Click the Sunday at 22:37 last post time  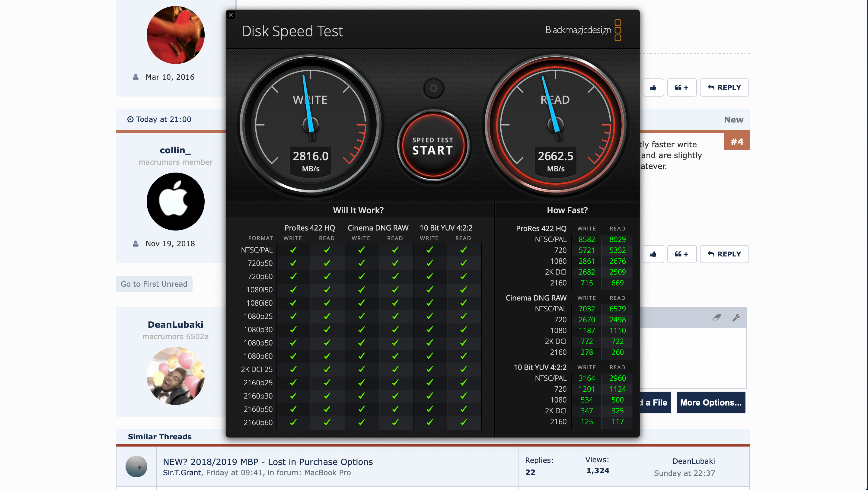pos(685,473)
